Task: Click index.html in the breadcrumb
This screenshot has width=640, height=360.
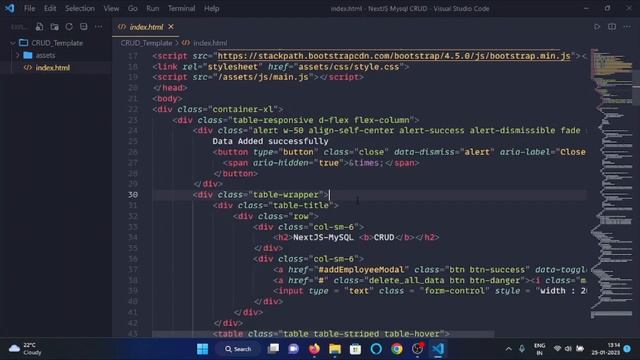Action: coord(210,43)
